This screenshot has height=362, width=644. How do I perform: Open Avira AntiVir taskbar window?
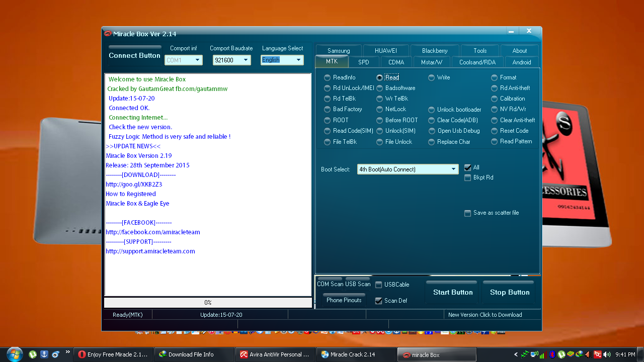coord(275,354)
